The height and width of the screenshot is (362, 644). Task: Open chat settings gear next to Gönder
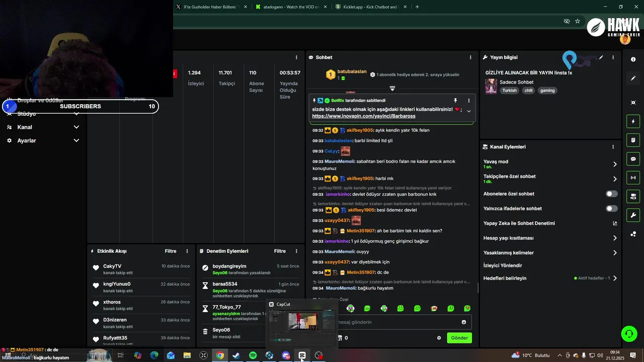(x=439, y=338)
